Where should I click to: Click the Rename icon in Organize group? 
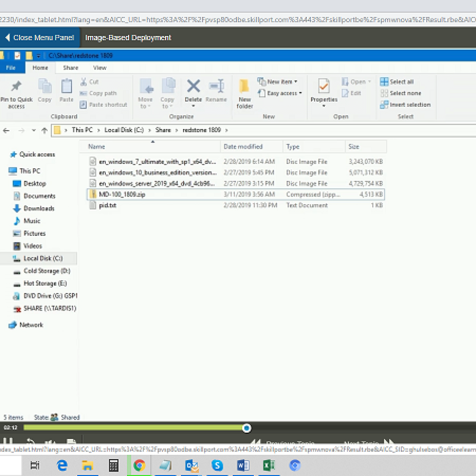point(217,86)
